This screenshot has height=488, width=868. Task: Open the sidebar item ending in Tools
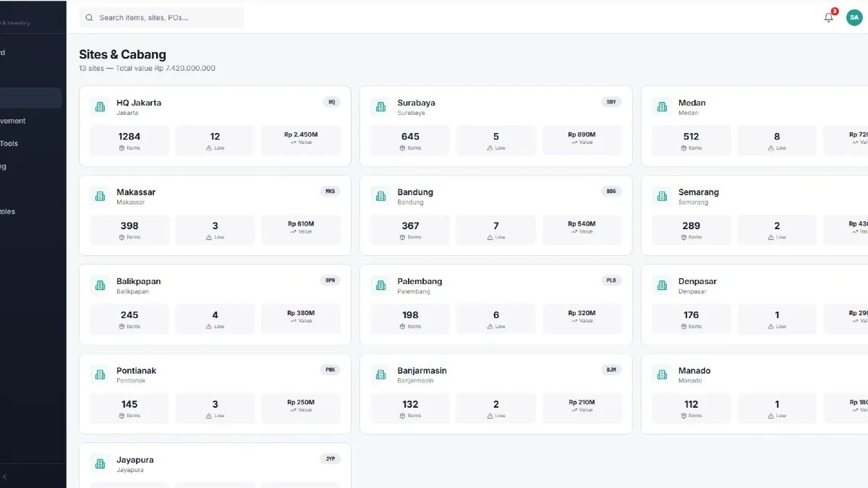coord(30,143)
